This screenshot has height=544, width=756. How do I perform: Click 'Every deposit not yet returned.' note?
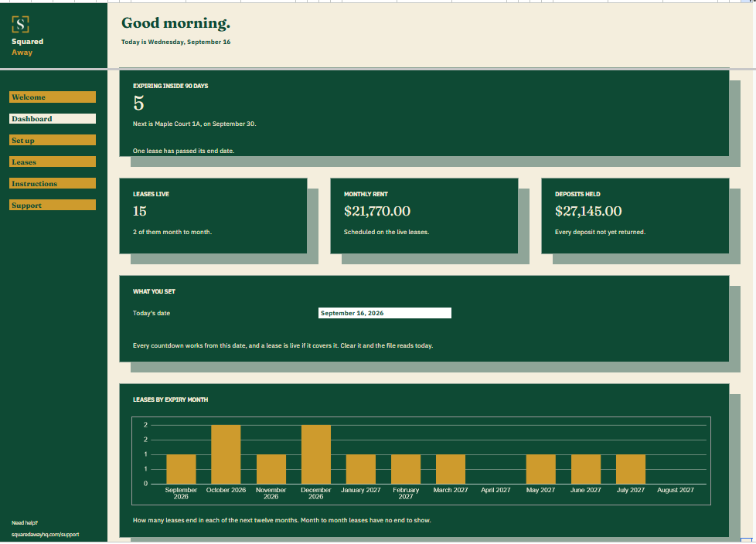tap(600, 232)
